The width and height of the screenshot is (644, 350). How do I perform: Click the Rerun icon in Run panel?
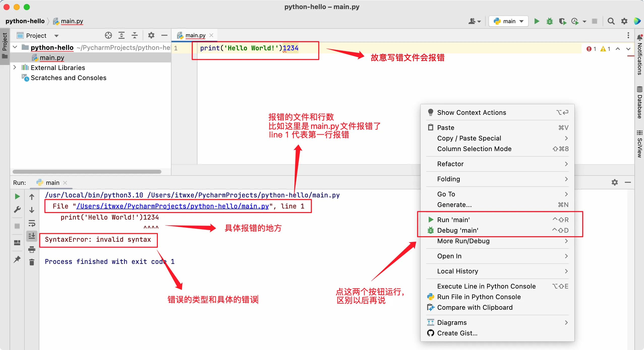tap(17, 196)
